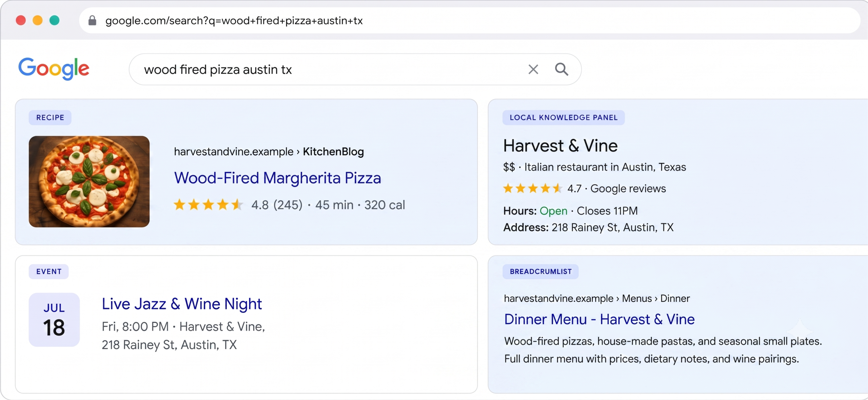Click the Google logo

[54, 69]
